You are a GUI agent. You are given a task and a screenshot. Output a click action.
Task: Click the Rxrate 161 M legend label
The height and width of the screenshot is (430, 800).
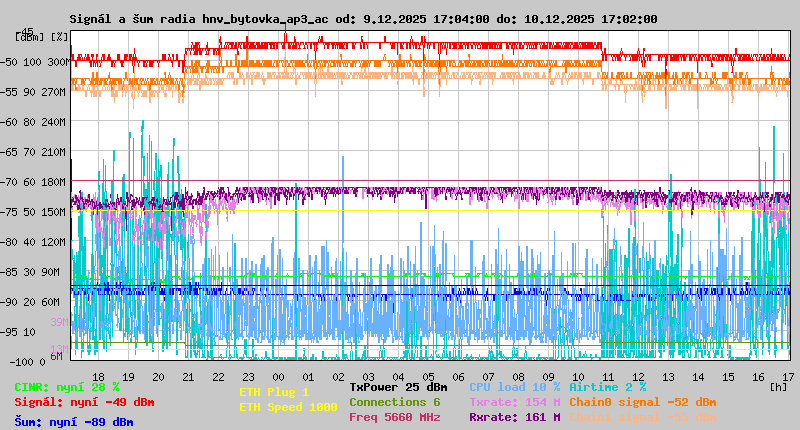(x=514, y=417)
